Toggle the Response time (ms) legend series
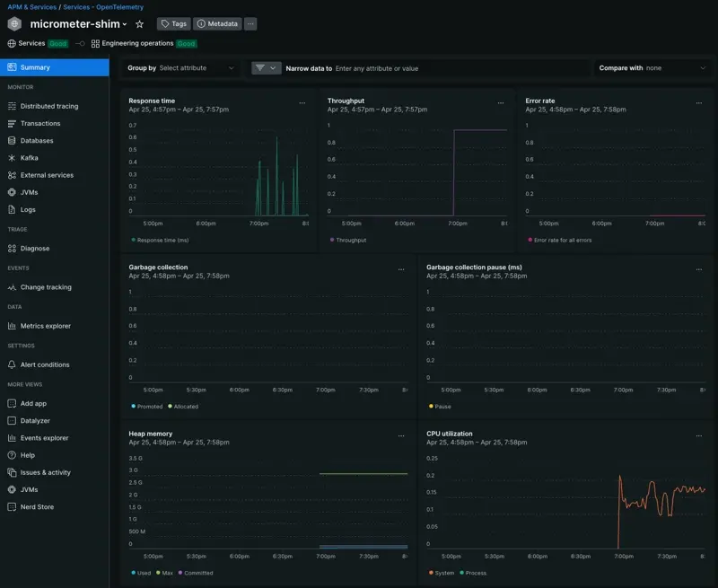The height and width of the screenshot is (588, 718). pos(160,240)
